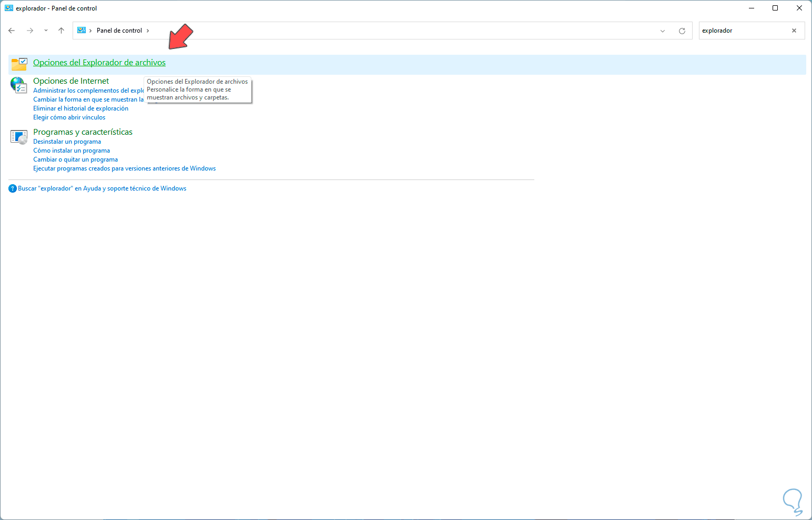Click the Programas y características icon
Image resolution: width=812 pixels, height=520 pixels.
click(x=18, y=137)
